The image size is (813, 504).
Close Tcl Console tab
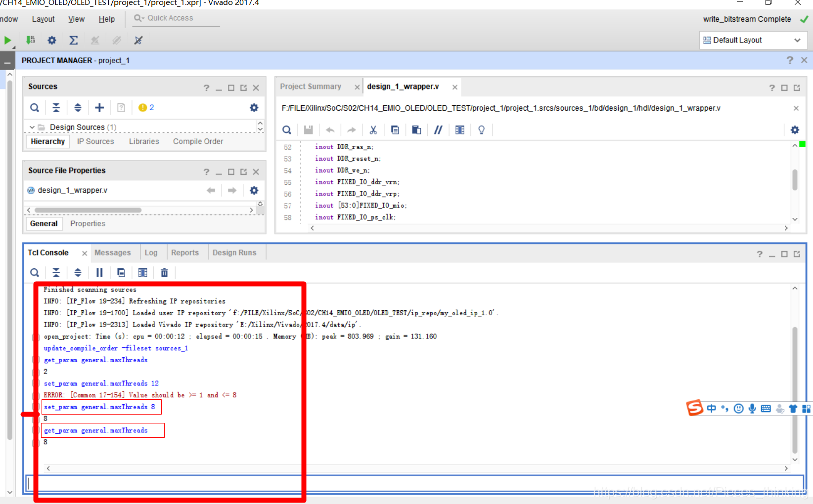(x=85, y=253)
